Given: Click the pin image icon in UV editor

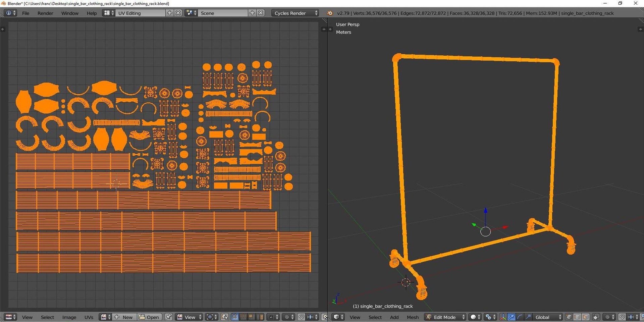Looking at the screenshot, I should (168, 317).
